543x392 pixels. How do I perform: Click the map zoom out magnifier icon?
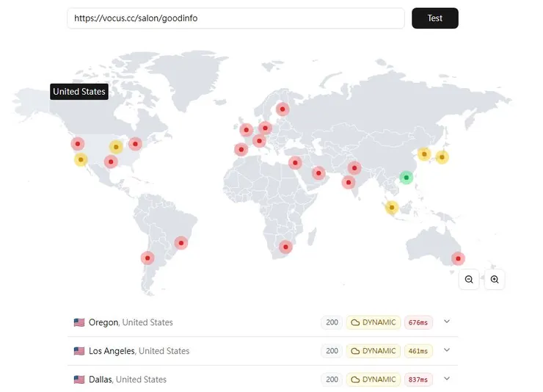click(469, 279)
